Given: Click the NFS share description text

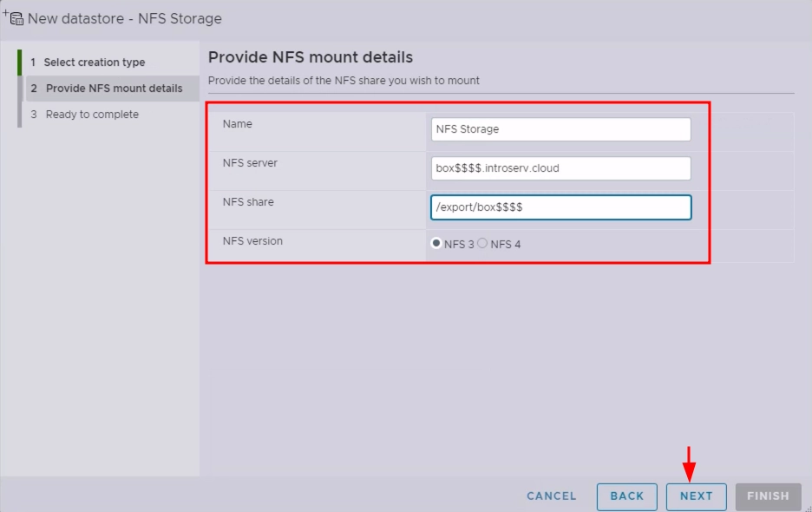Looking at the screenshot, I should pos(344,81).
